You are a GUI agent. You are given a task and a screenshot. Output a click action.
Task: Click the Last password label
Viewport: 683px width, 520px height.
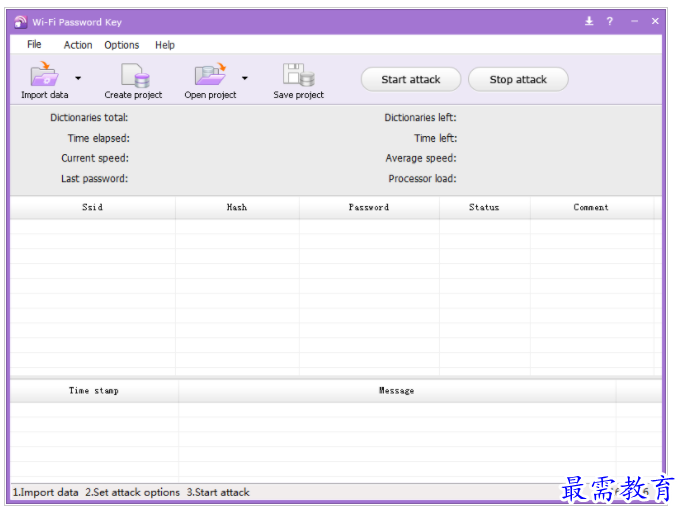pos(95,179)
